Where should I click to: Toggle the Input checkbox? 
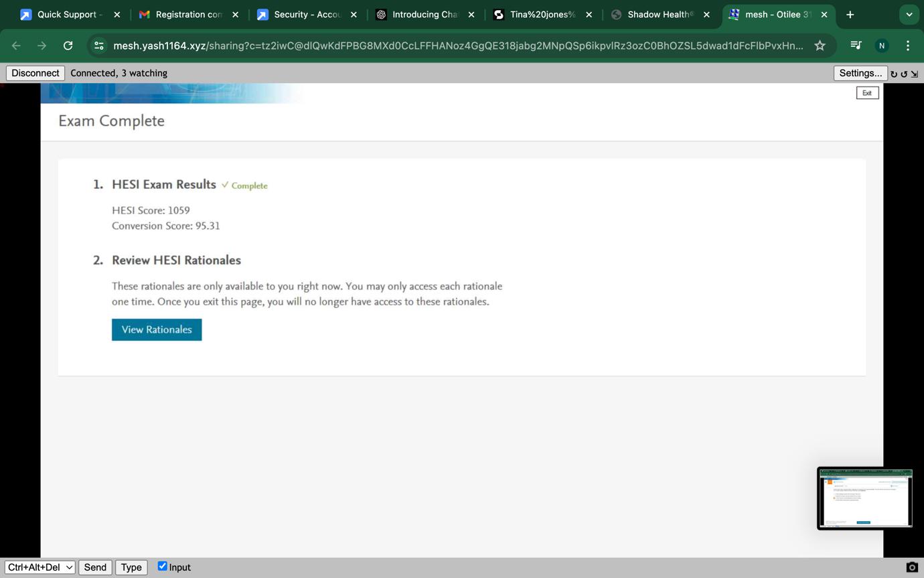click(x=162, y=567)
